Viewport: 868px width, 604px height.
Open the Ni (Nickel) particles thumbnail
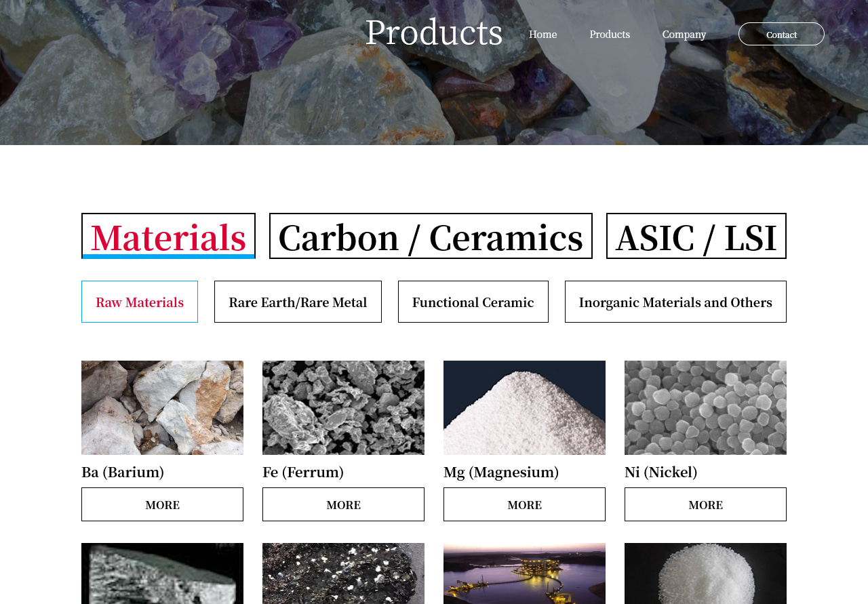coord(705,407)
